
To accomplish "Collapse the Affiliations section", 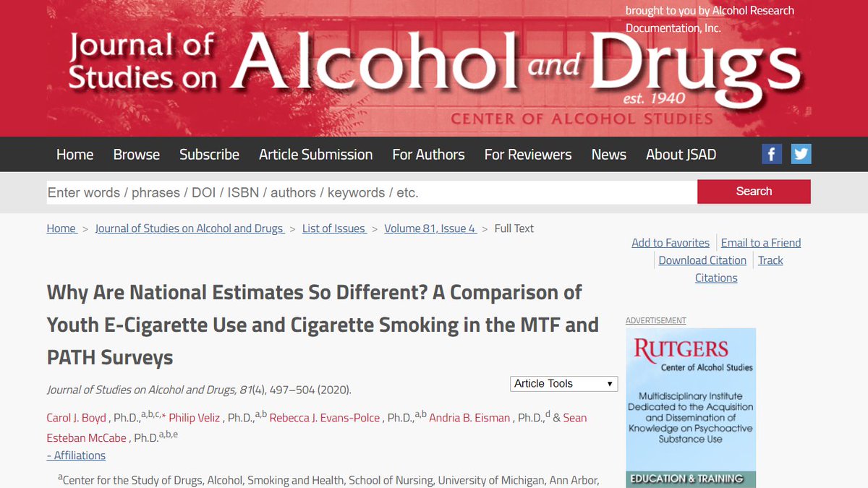I will [76, 455].
